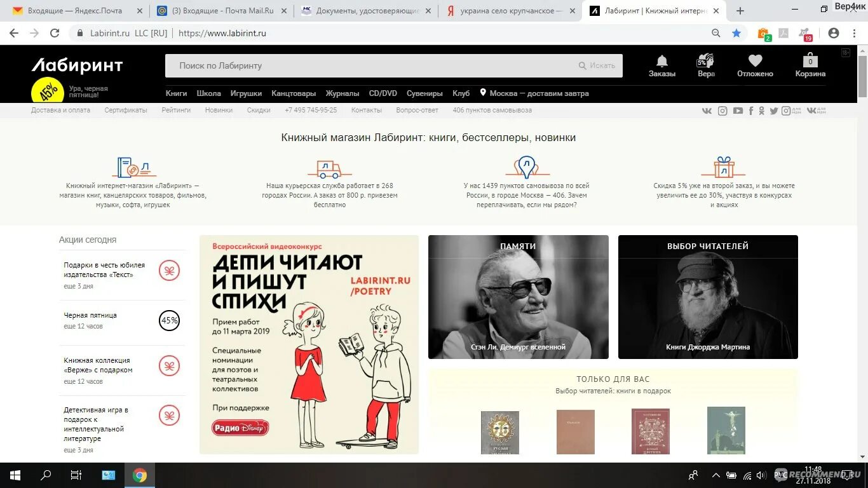This screenshot has width=868, height=488.
Task: Open the Журналы menu
Action: click(x=342, y=93)
